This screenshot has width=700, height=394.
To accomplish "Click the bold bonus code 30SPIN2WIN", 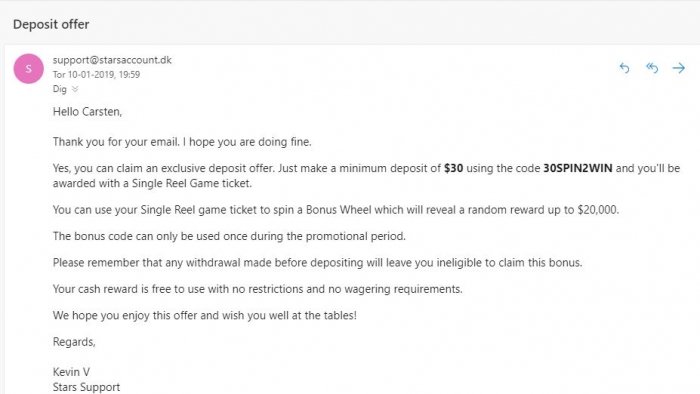I will pyautogui.click(x=578, y=168).
